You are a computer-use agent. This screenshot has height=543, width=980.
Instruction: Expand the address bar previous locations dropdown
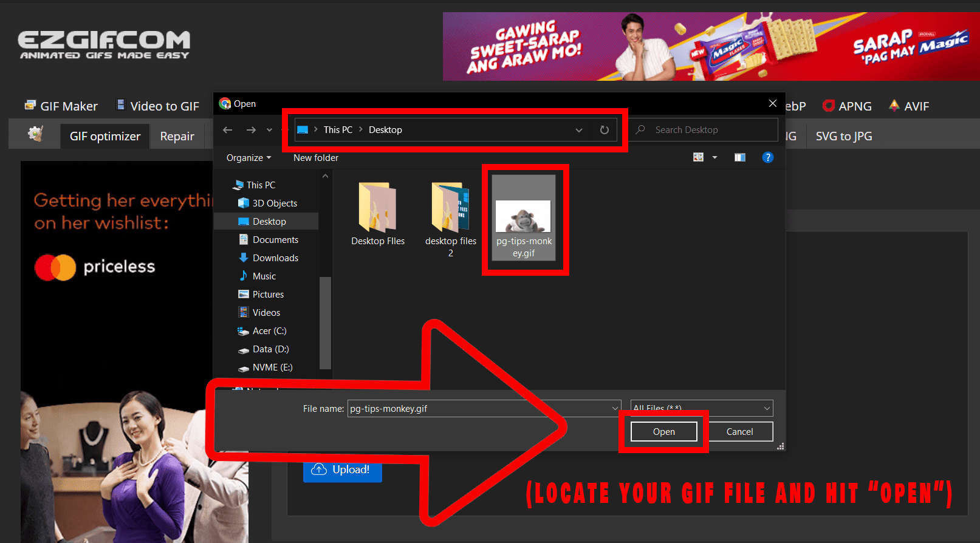pos(579,130)
